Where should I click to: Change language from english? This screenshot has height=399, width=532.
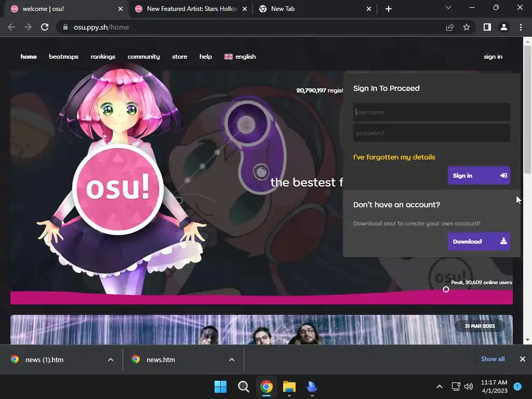coord(240,57)
